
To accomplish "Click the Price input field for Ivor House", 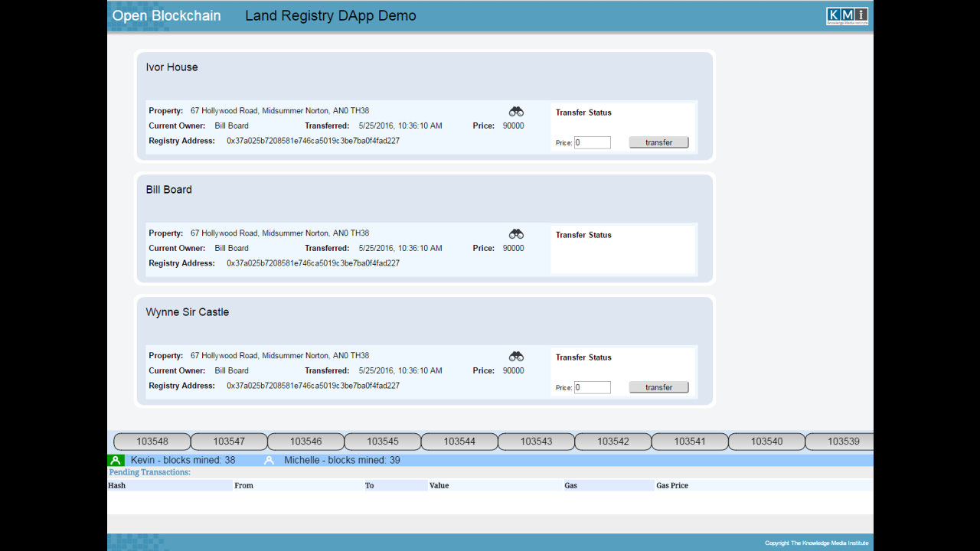I will point(591,142).
